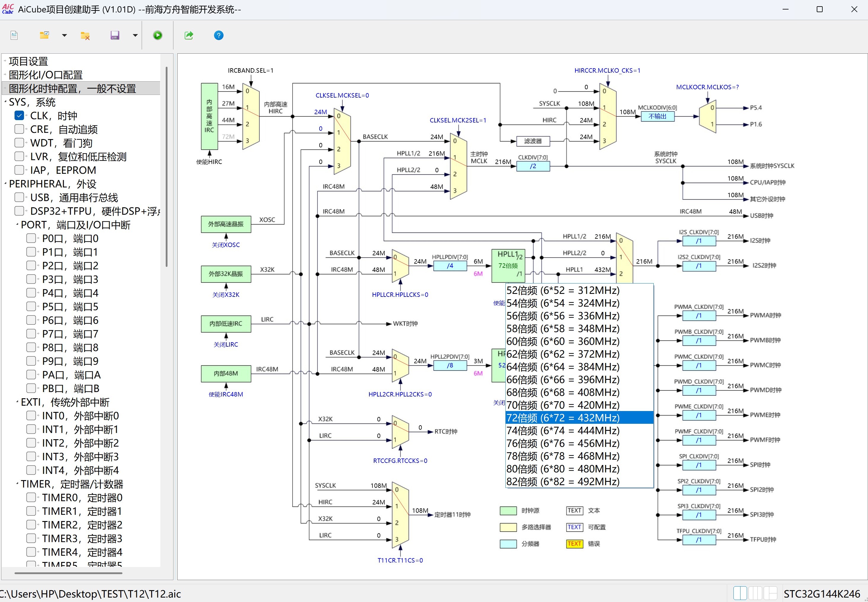Click the horizontal scrollbar under the tree panel
The width and height of the screenshot is (868, 602).
[68, 573]
